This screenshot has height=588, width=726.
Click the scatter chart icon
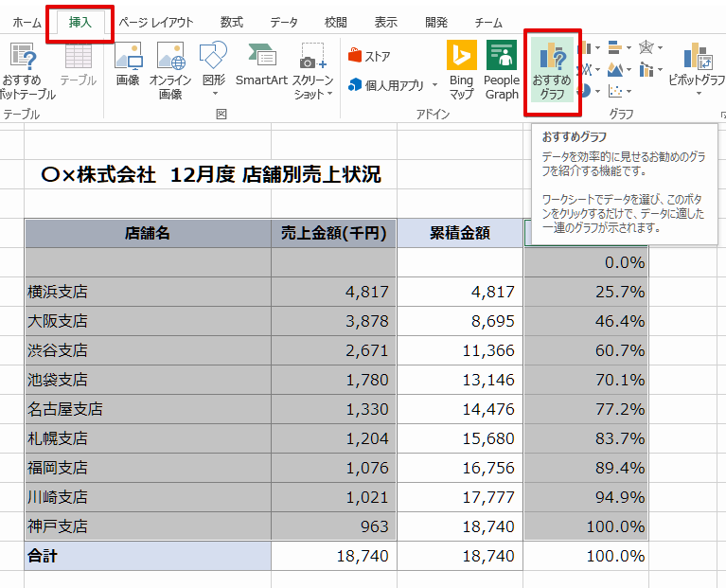pos(615,91)
